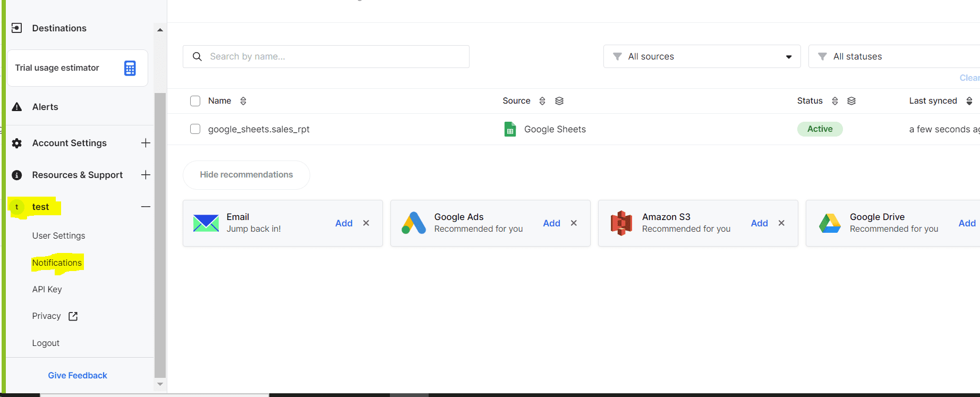Click the Google Sheets source icon
The image size is (980, 397).
510,129
